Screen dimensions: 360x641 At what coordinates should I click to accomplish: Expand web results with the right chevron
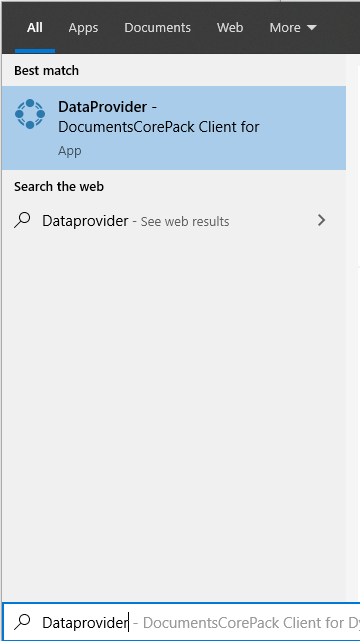pos(322,220)
